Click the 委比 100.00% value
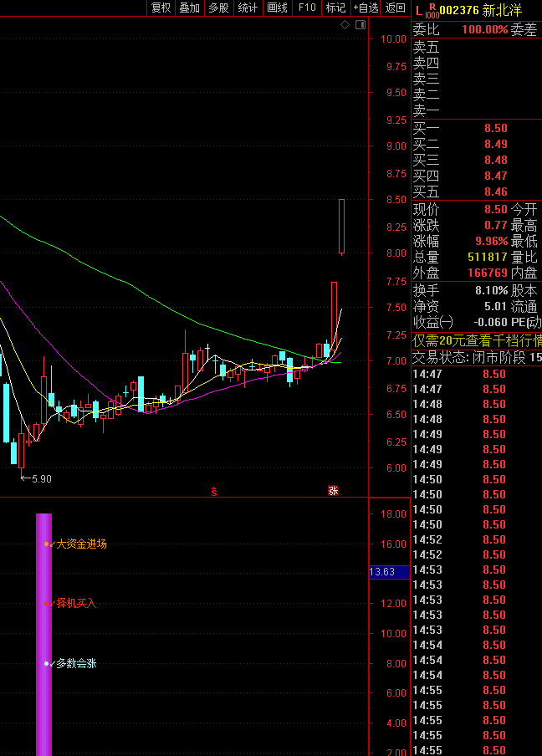Screen dimensions: 542x756 click(485, 29)
